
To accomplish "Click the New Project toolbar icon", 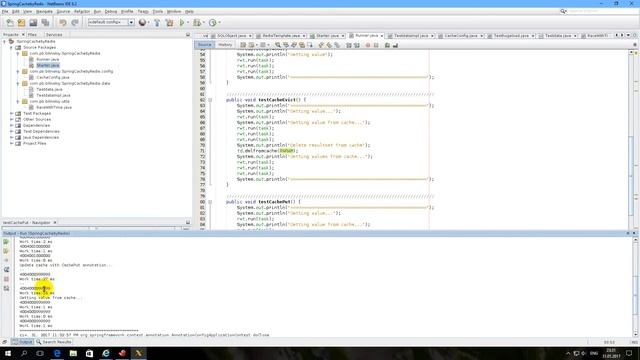I will coord(21,23).
